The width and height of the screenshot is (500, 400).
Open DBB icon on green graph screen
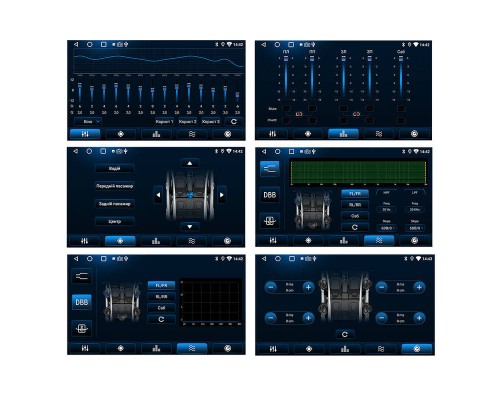270,195
